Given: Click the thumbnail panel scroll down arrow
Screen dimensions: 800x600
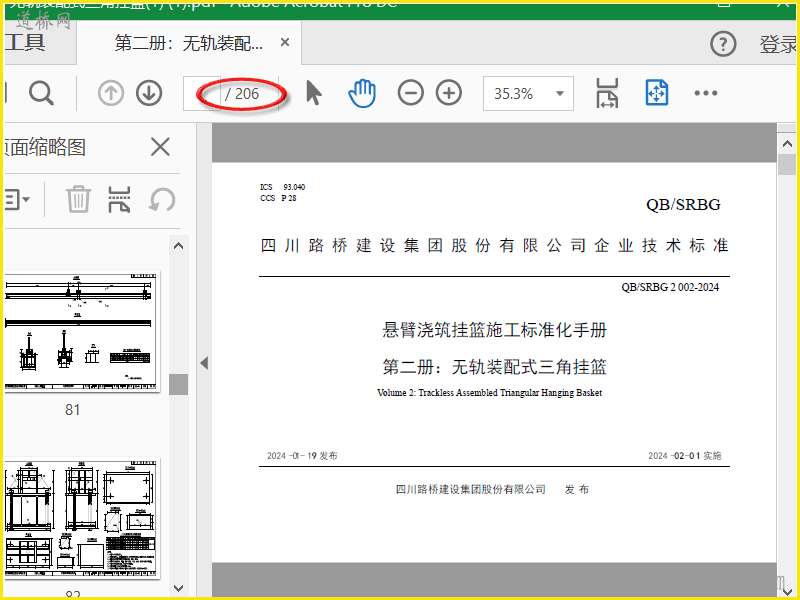Looking at the screenshot, I should point(178,588).
